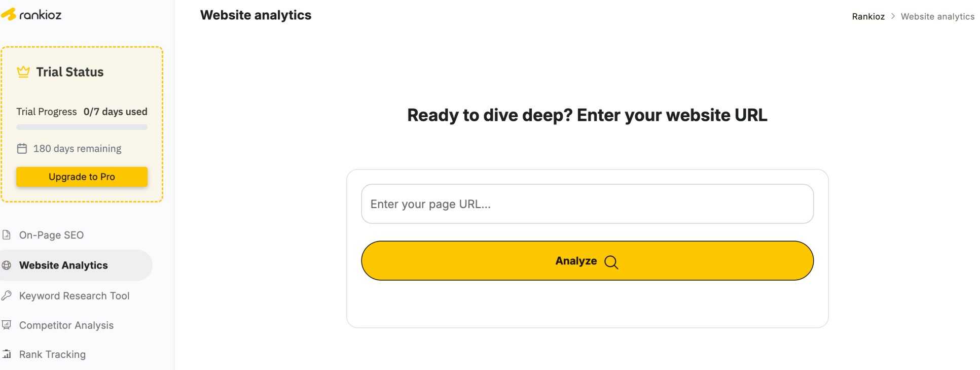Click the Competitor Analysis presentation icon
Screen dimensions: 980x370
(x=7, y=325)
